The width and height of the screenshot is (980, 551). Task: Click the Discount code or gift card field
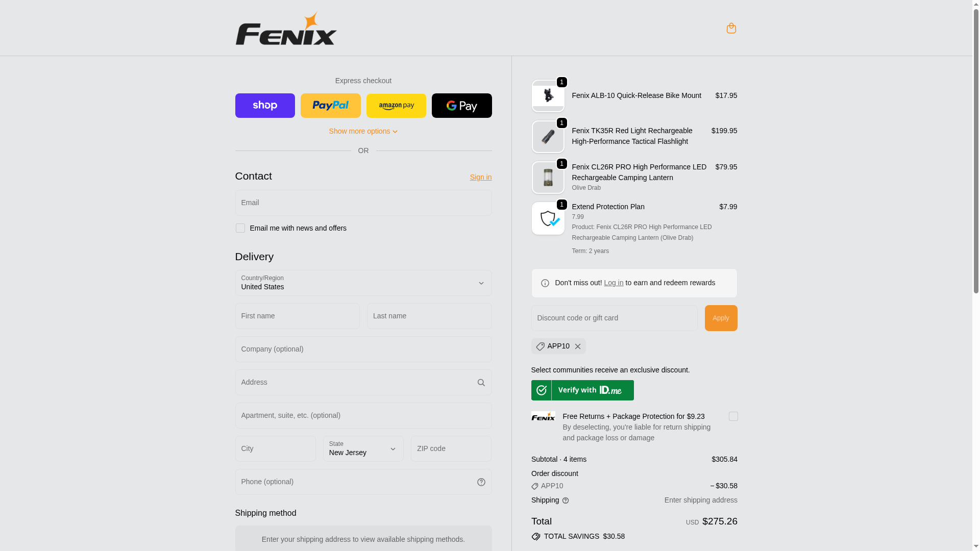coord(614,318)
